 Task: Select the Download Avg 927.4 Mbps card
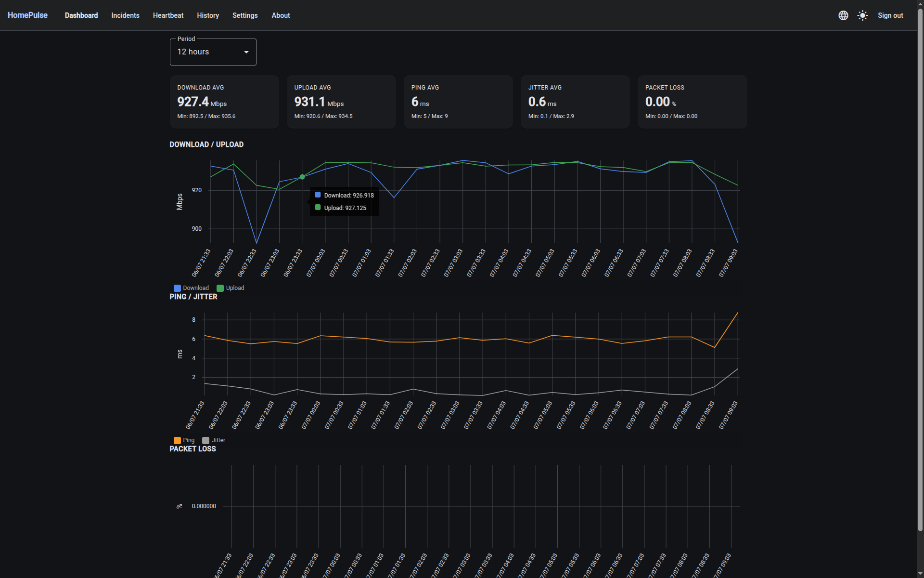(224, 102)
